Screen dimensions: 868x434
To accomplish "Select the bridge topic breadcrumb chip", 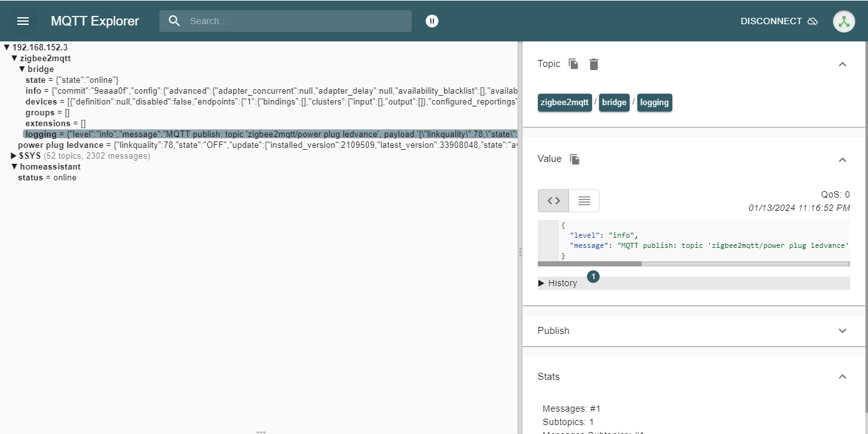I will coord(614,103).
